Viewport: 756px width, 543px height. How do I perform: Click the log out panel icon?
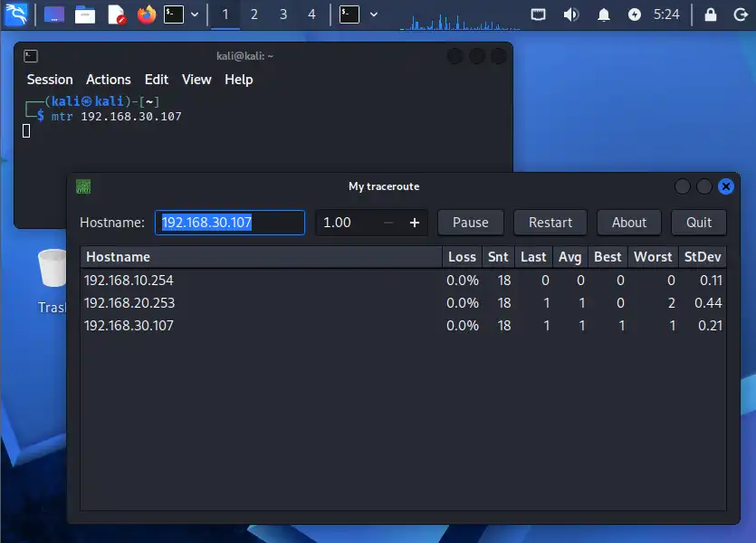pos(740,14)
